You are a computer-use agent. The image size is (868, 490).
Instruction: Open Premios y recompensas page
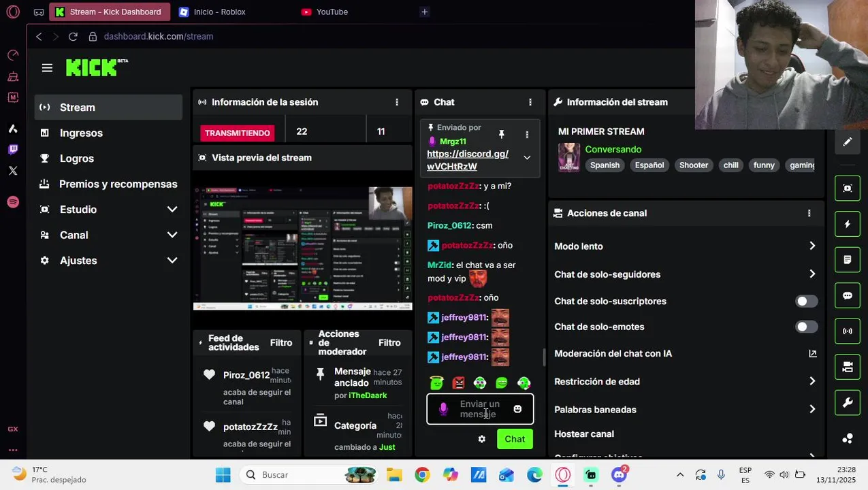pos(108,184)
